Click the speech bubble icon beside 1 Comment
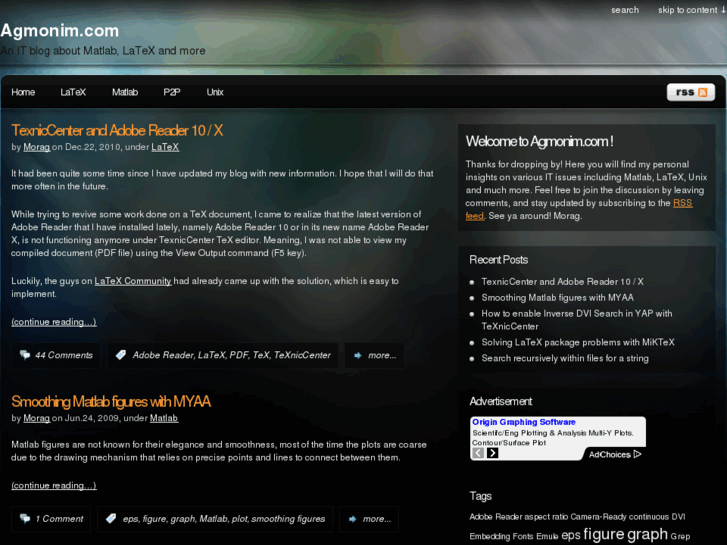727x545 pixels. coord(25,519)
